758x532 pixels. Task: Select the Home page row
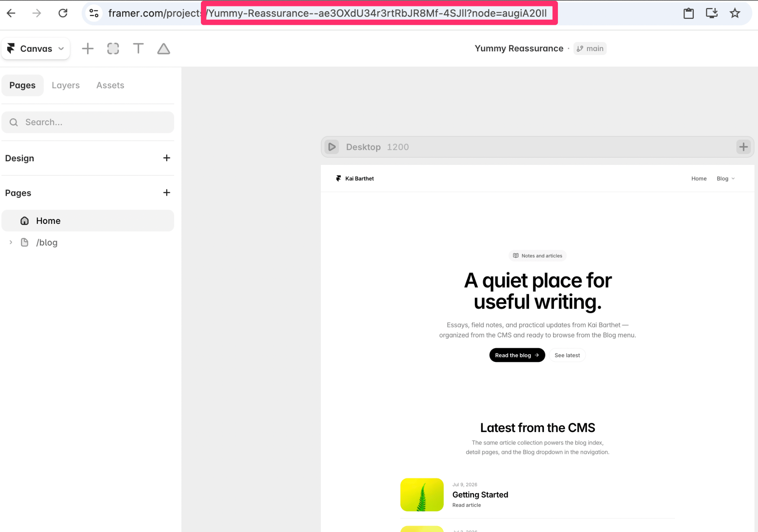pyautogui.click(x=88, y=221)
